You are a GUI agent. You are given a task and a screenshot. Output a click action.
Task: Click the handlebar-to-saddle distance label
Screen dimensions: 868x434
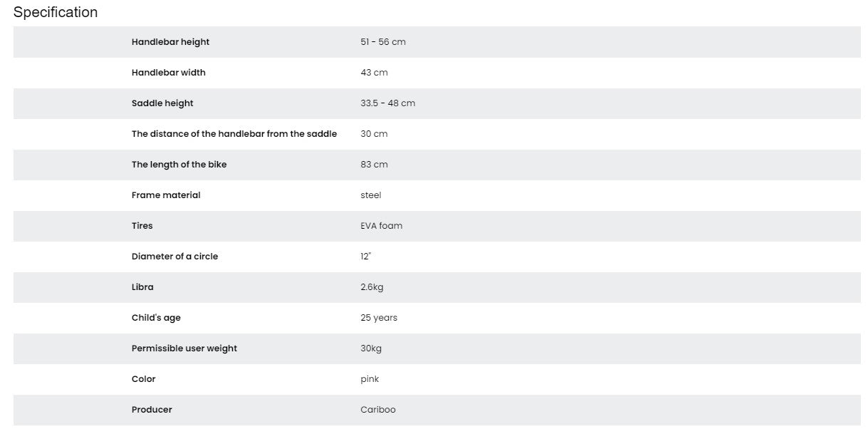coord(234,134)
